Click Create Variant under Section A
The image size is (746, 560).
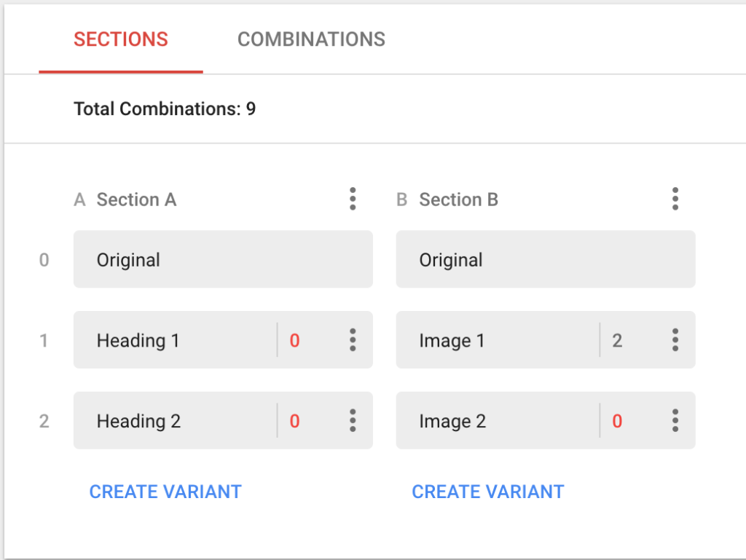tap(165, 492)
